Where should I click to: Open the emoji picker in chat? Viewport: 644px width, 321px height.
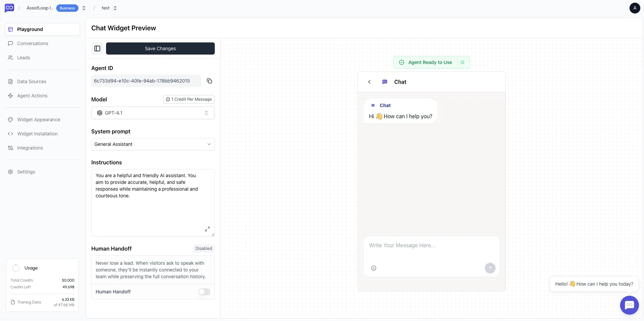(374, 268)
